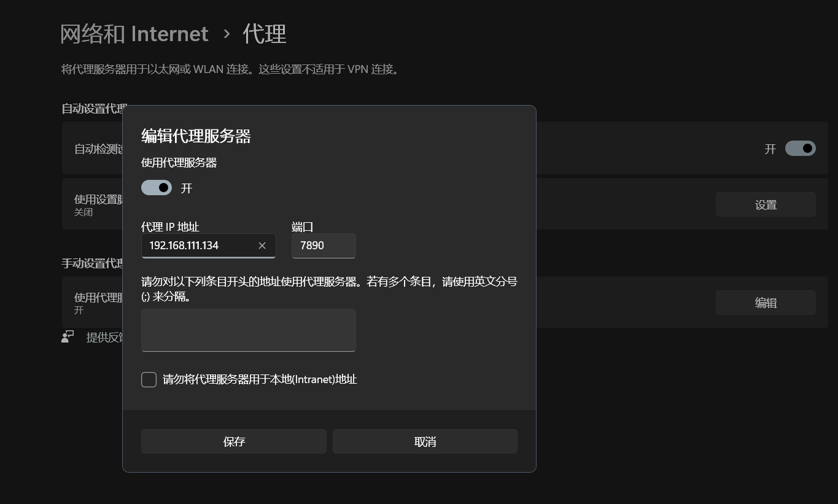Click the 代理 IP 地址 label

tap(170, 227)
